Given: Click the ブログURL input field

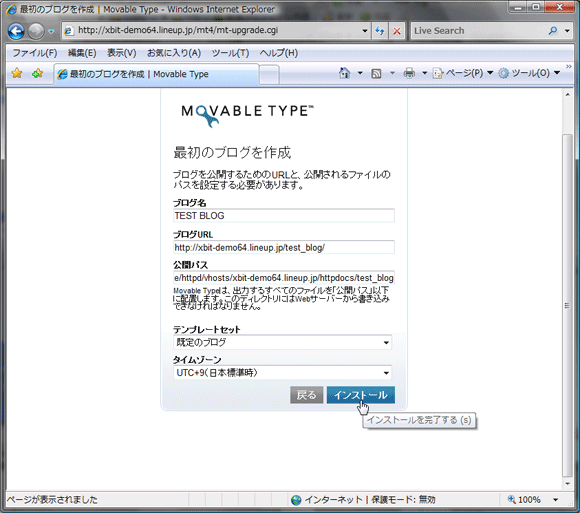Looking at the screenshot, I should pyautogui.click(x=284, y=247).
